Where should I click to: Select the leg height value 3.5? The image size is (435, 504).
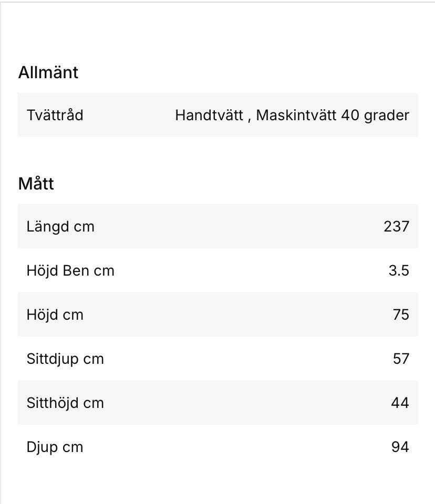click(x=399, y=271)
